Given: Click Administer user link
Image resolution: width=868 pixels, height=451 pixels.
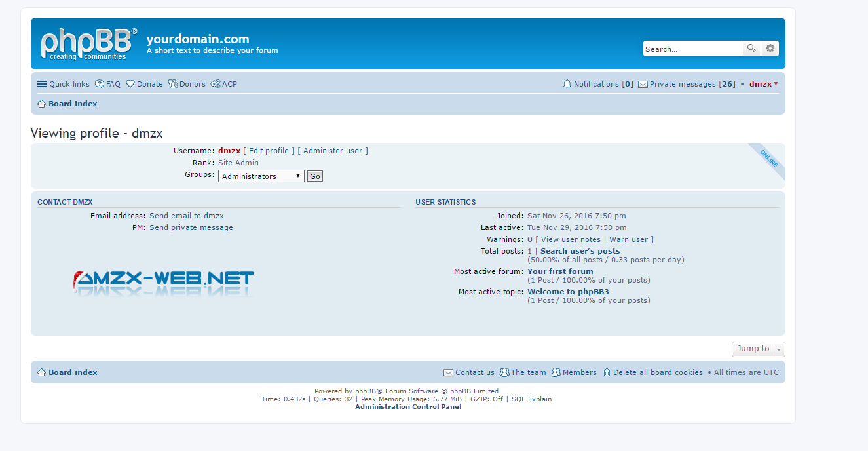Looking at the screenshot, I should pos(333,151).
